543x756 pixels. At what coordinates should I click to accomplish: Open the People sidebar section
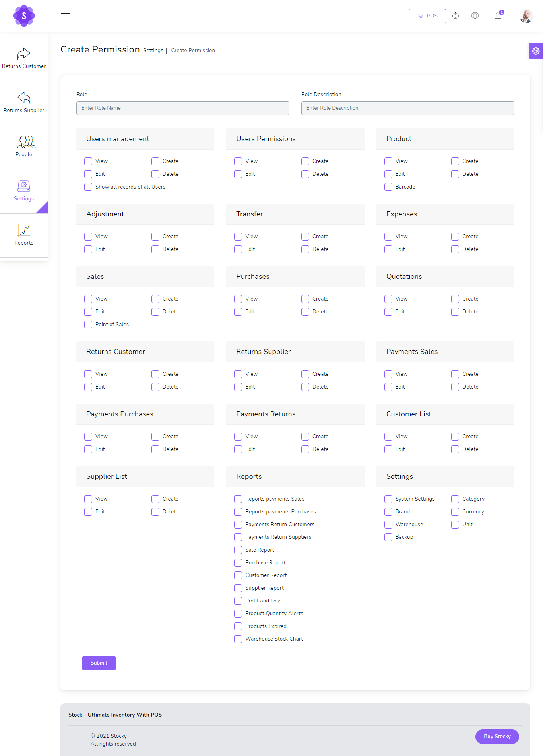click(24, 147)
